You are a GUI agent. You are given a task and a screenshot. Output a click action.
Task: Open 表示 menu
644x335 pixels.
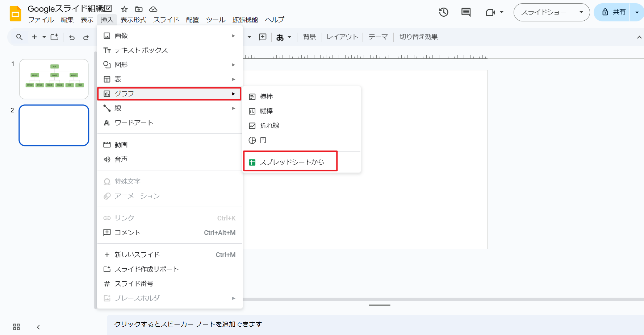[87, 20]
